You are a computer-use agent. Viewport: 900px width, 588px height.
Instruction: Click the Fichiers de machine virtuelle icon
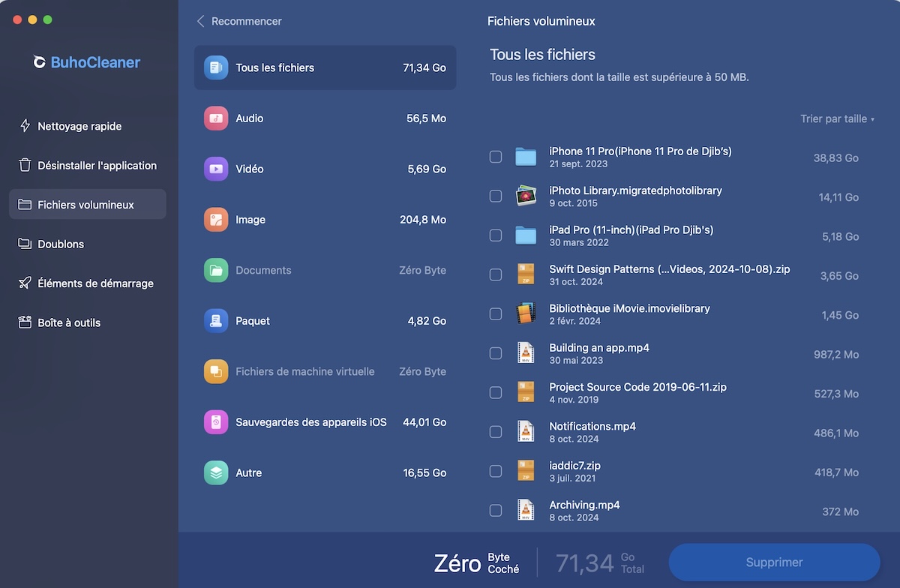tap(216, 371)
